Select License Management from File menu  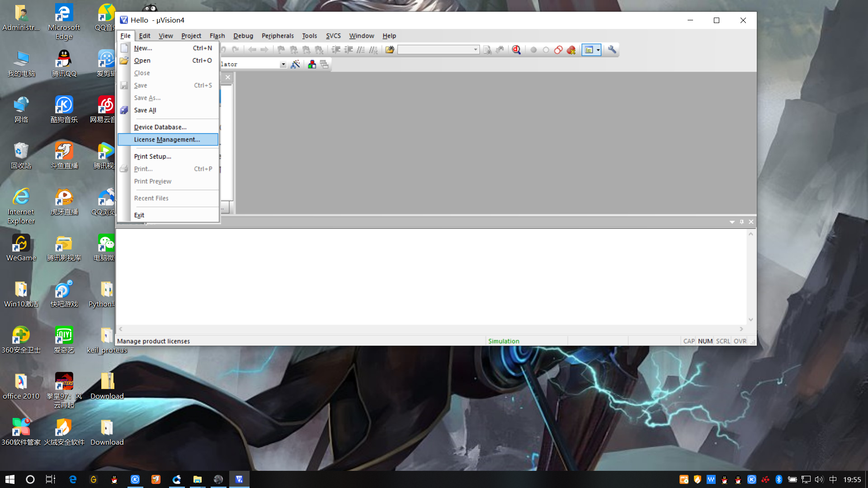[167, 140]
